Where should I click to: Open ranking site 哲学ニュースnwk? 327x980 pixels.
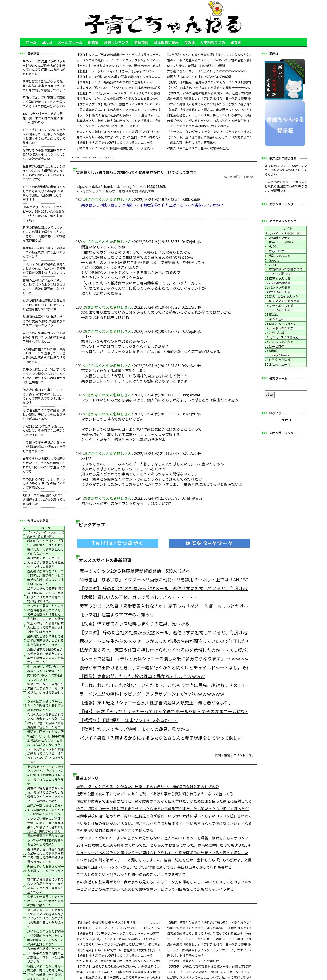[x=281, y=242]
